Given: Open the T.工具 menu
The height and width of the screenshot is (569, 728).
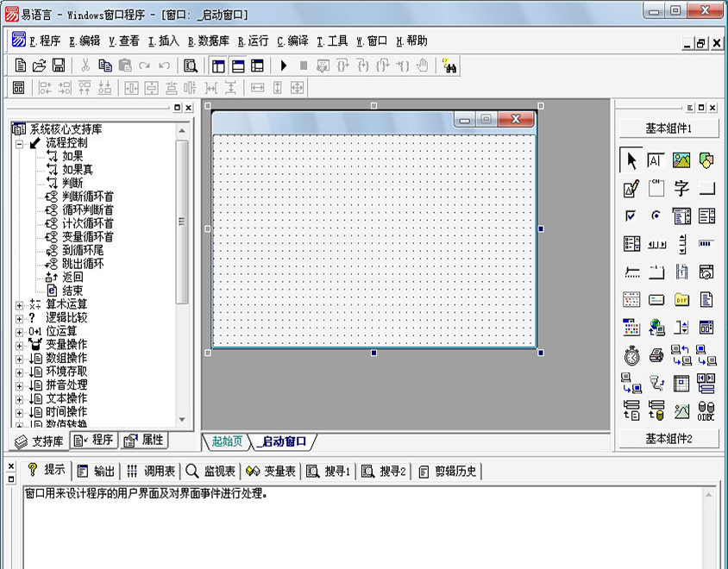Looking at the screenshot, I should tap(332, 41).
